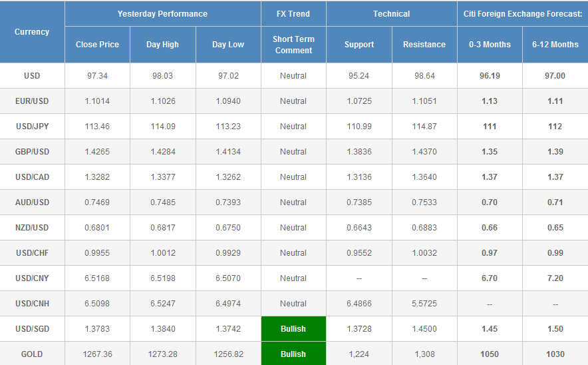Viewport: 588px width, 365px height.
Task: Select the GOLD row label
Action: click(x=32, y=354)
